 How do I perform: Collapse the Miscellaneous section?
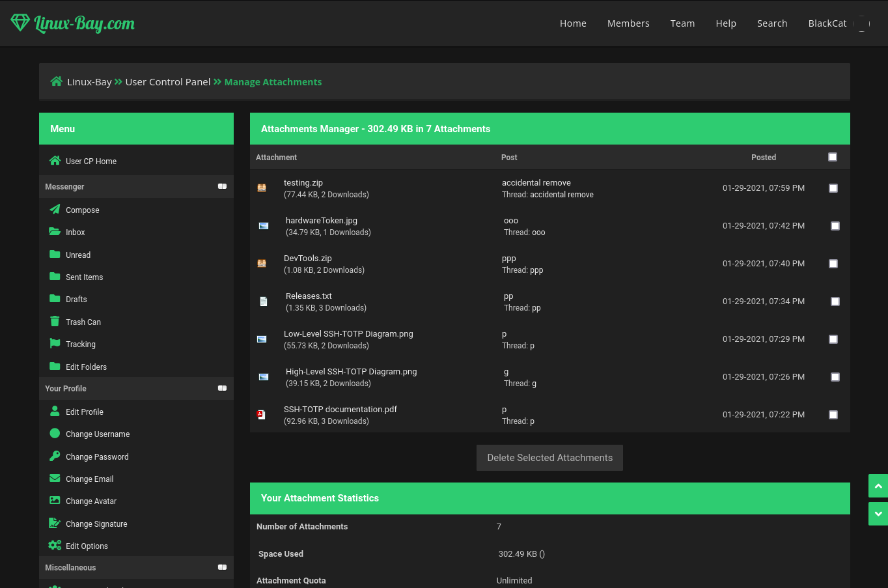(222, 567)
